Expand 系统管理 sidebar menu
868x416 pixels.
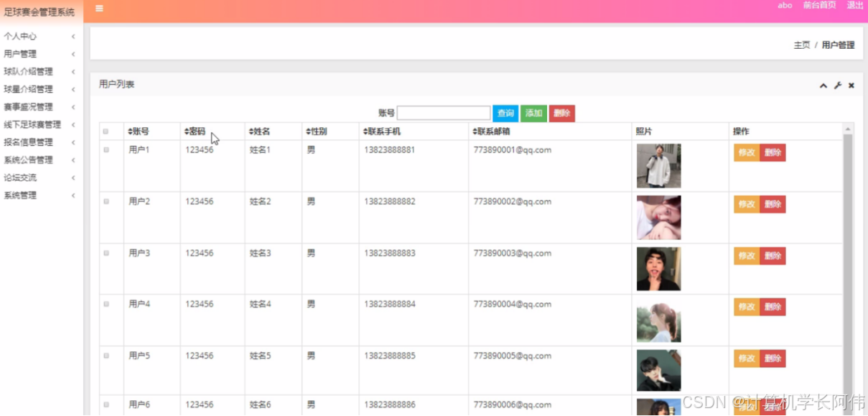pyautogui.click(x=39, y=195)
